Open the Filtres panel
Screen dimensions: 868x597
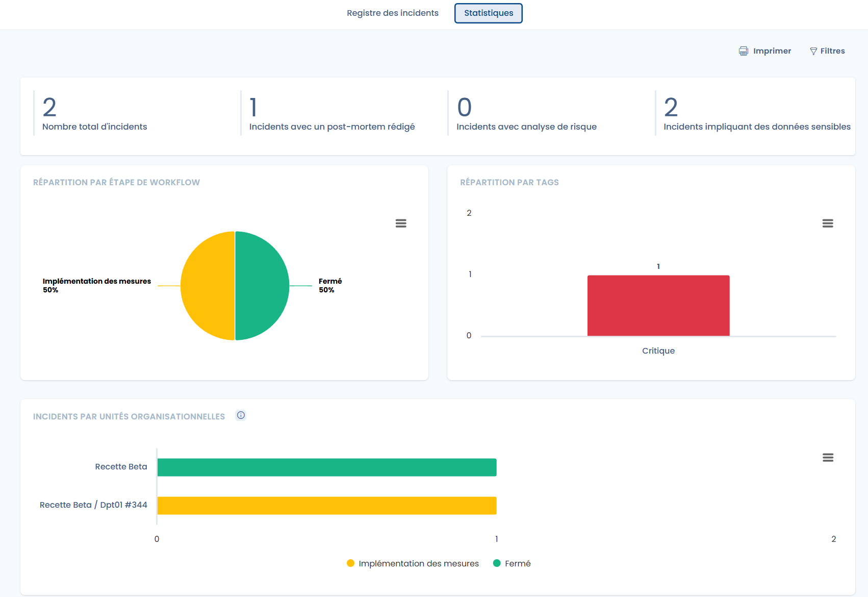point(827,51)
